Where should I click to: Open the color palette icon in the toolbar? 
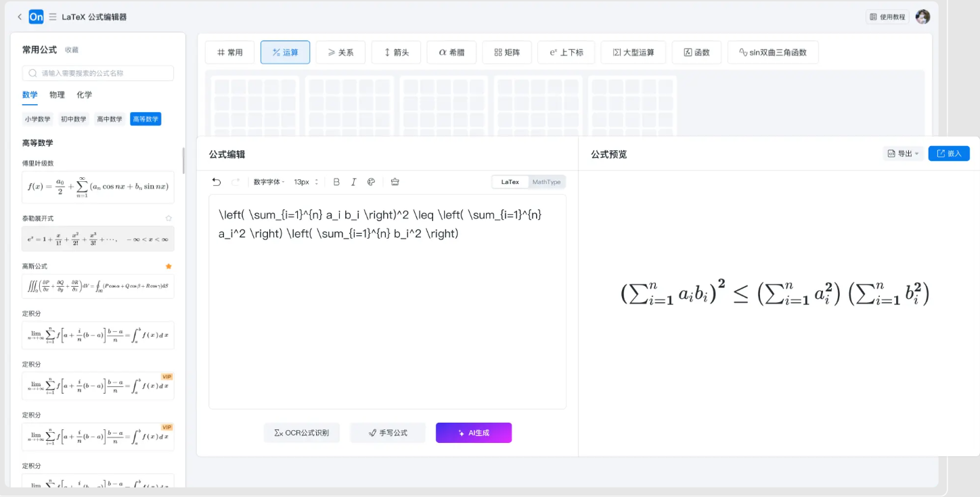371,182
